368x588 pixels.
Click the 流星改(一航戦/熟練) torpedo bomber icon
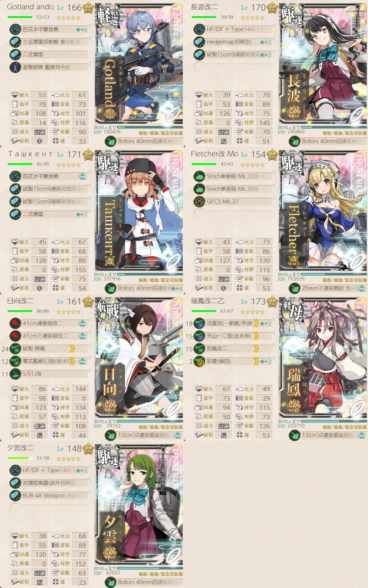point(199,323)
